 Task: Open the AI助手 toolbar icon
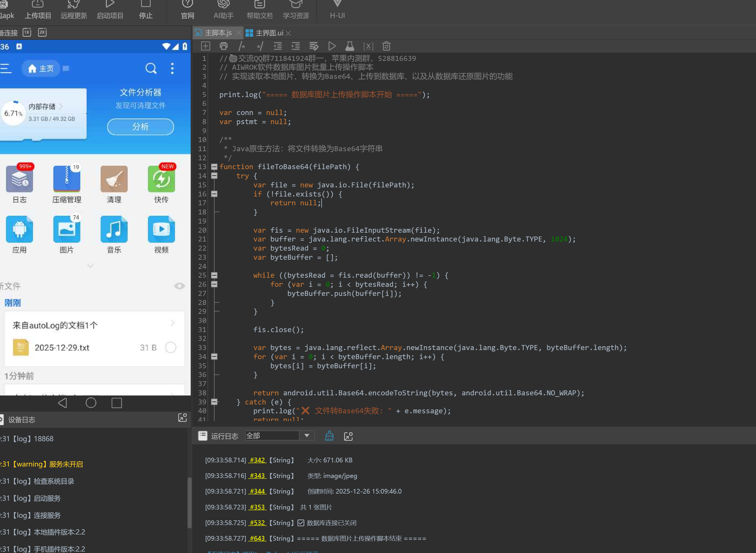coord(223,9)
